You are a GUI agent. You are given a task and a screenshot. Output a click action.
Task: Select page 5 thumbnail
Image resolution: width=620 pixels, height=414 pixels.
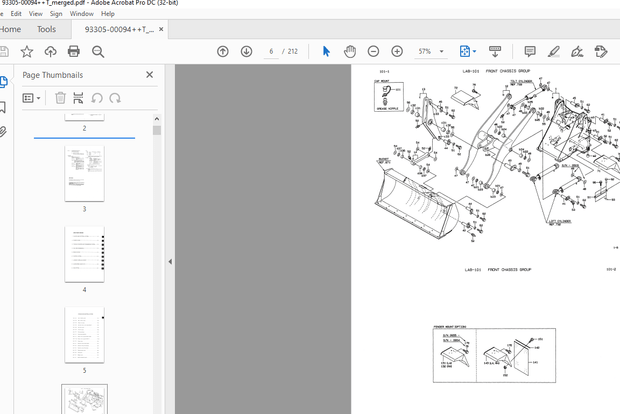(x=84, y=335)
